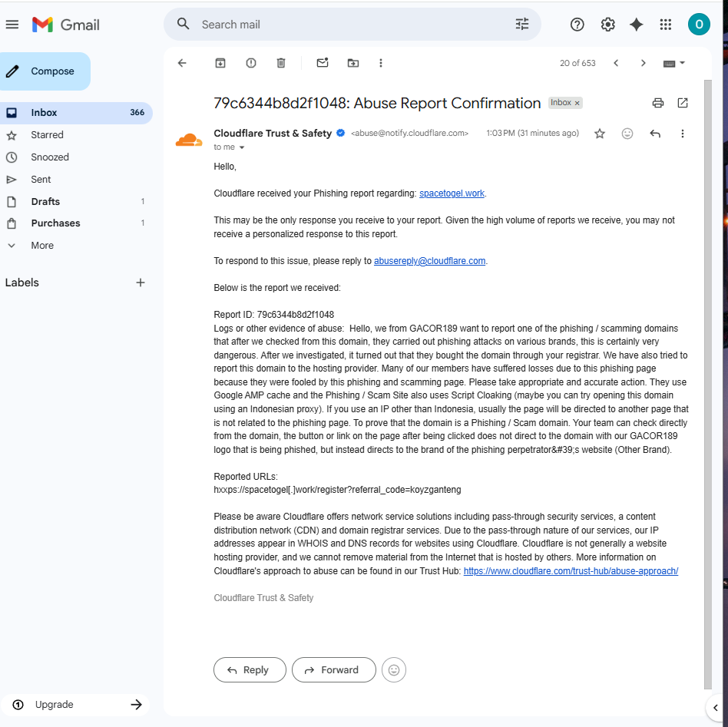
Task: Open the Support help icon
Action: point(577,25)
